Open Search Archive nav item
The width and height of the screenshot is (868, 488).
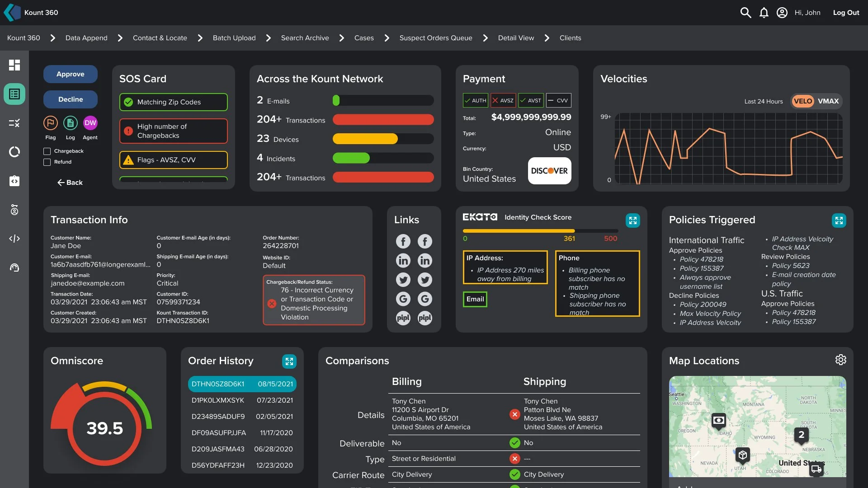[x=305, y=38]
